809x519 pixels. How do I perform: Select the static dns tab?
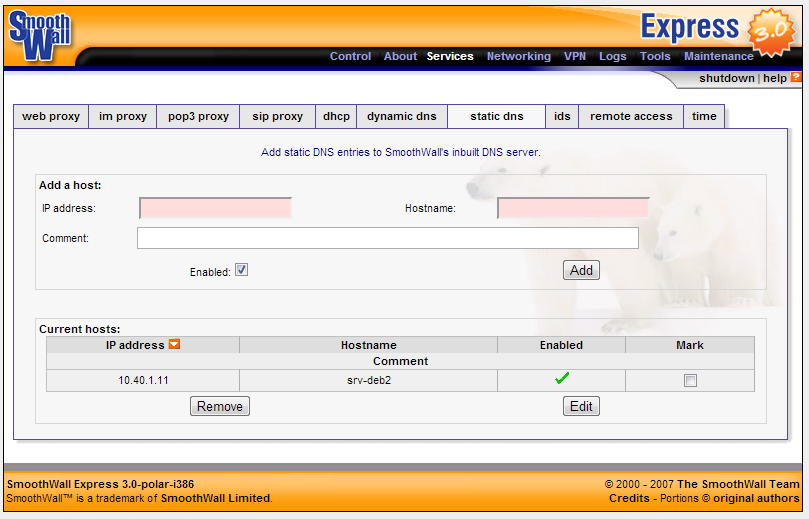(497, 117)
